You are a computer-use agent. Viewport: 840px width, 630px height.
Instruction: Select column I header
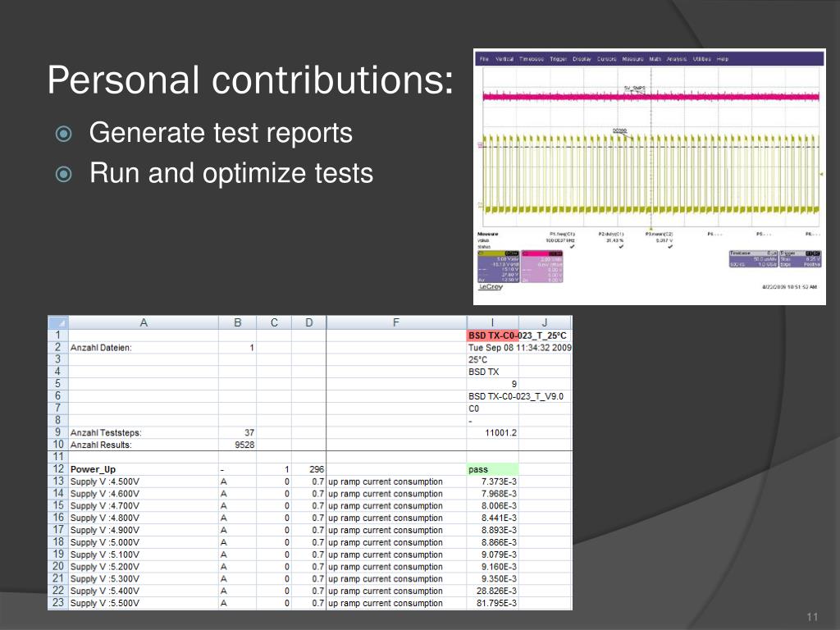[492, 322]
